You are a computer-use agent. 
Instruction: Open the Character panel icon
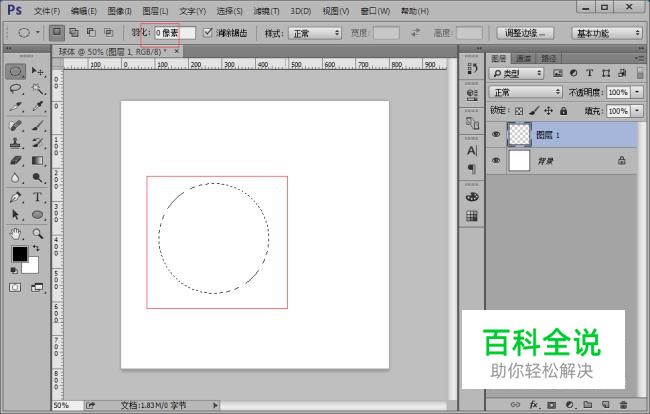pyautogui.click(x=472, y=151)
